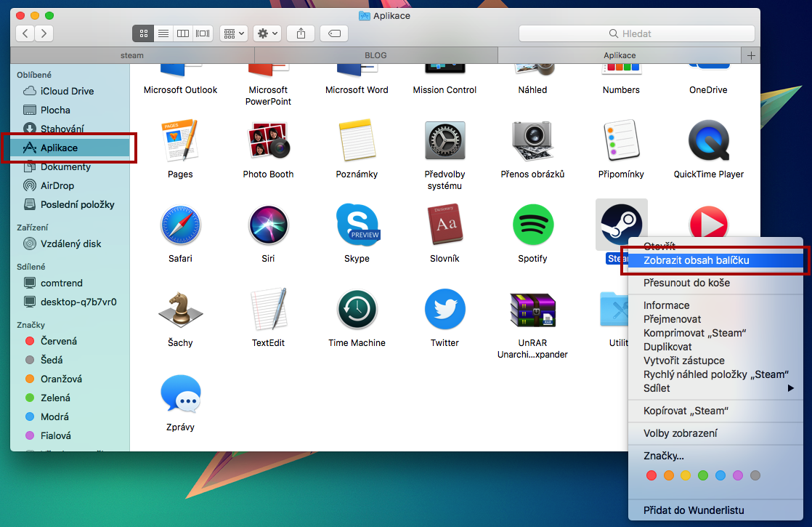
Task: Select Vzdálený disk under Zařízení
Action: pos(70,244)
